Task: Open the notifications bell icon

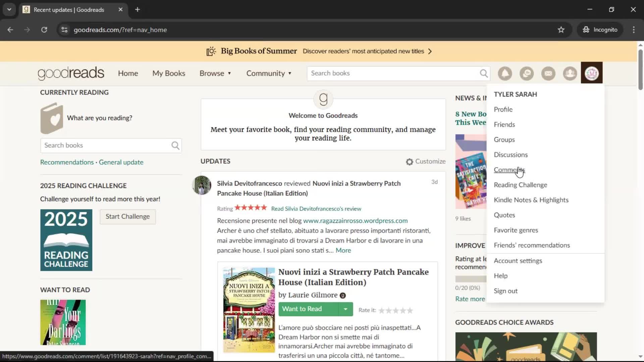Action: (x=505, y=73)
